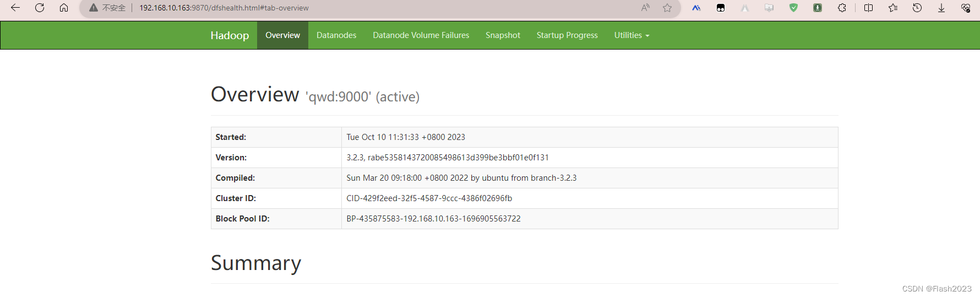Open the green shield adblock extension
Viewport: 980px width, 297px height.
[x=793, y=8]
